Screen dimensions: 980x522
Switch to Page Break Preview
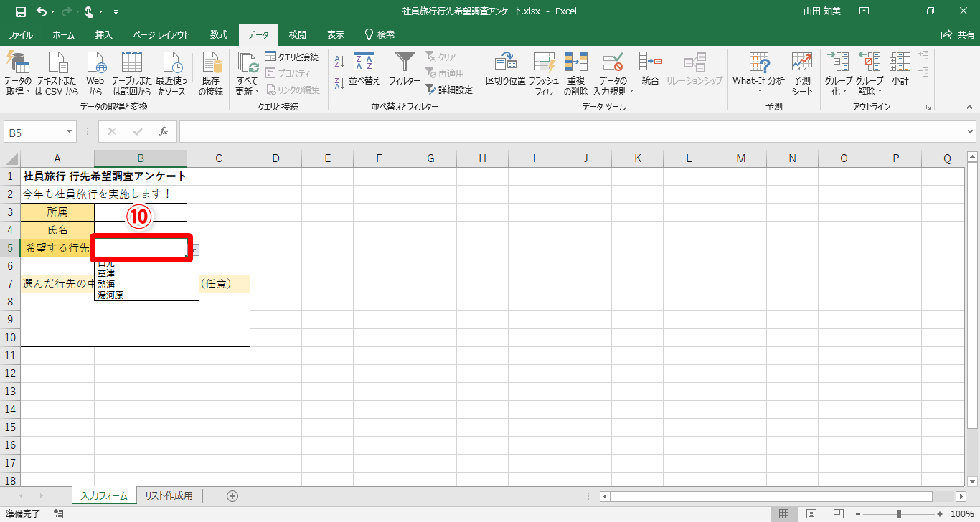838,513
